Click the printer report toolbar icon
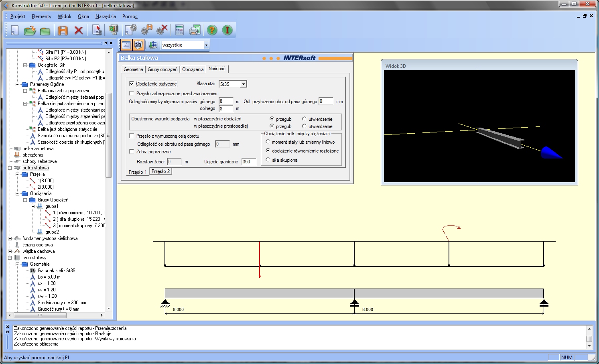 click(195, 30)
